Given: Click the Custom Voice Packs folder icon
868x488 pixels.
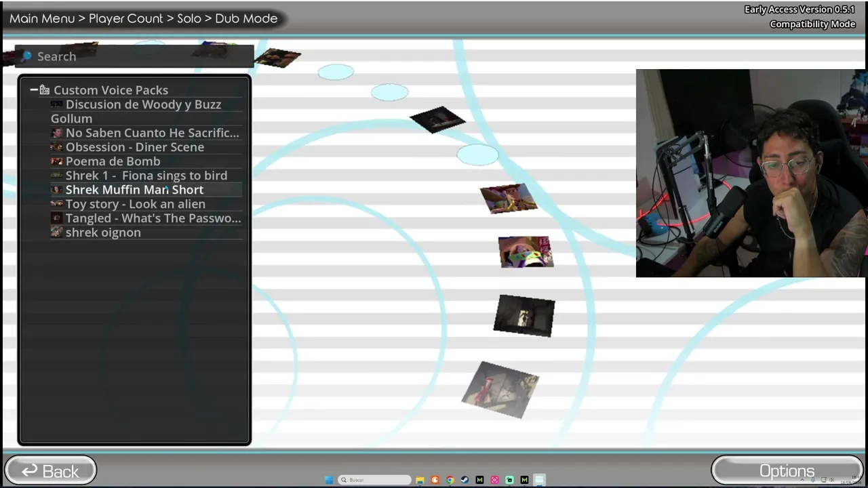Looking at the screenshot, I should click(x=45, y=89).
